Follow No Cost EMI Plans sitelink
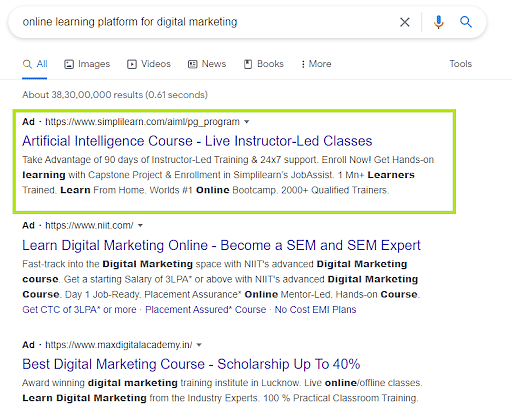Viewport: 512px width, 420px height. pyautogui.click(x=315, y=310)
